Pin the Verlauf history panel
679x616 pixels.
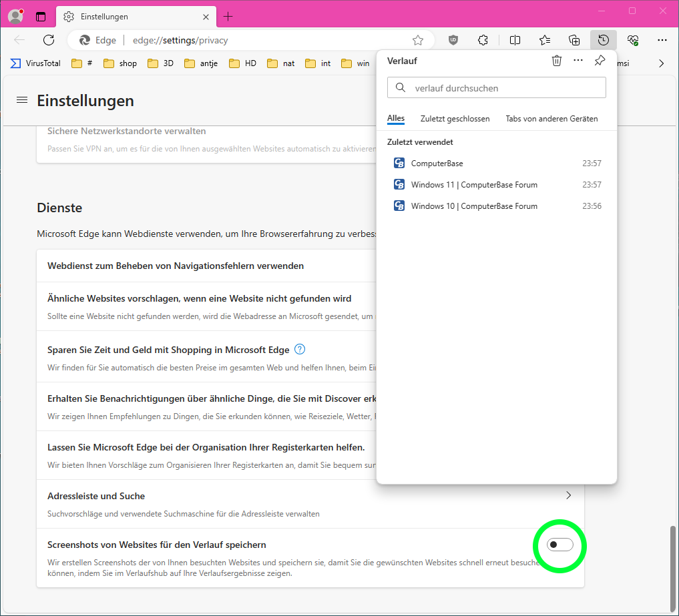pos(600,61)
